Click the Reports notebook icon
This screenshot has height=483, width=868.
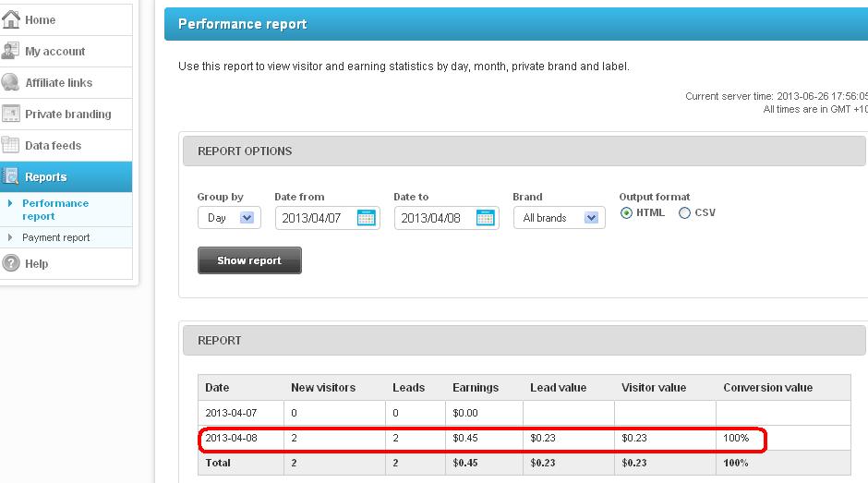(10, 176)
